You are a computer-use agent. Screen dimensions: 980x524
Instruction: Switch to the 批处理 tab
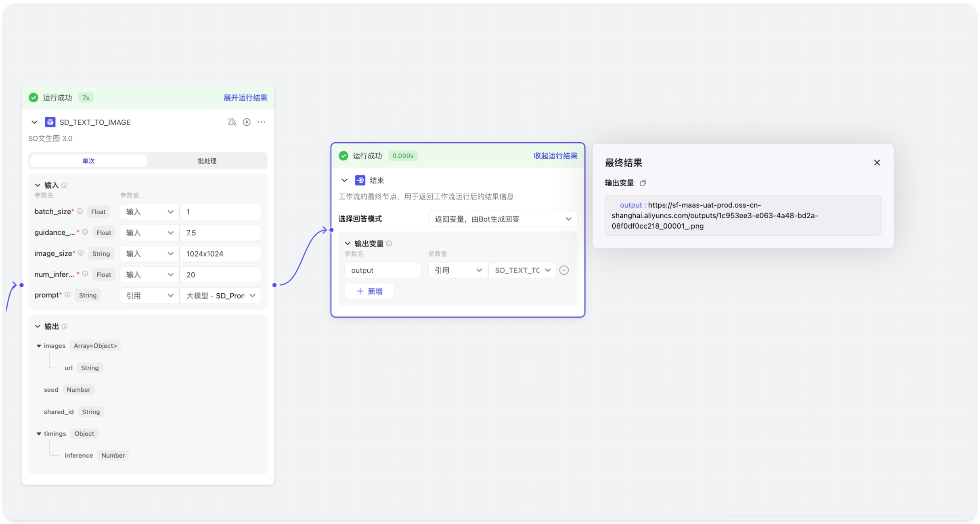point(207,161)
